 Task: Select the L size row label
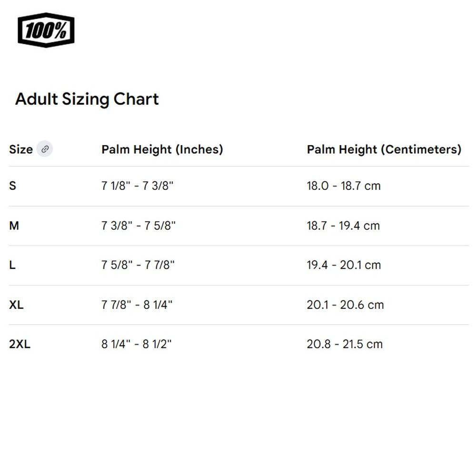[x=12, y=265]
